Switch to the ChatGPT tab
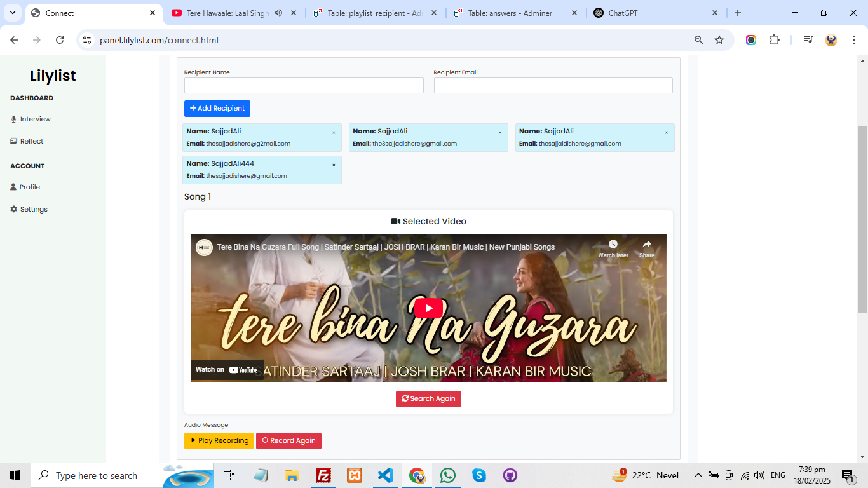This screenshot has height=488, width=868. (x=654, y=13)
